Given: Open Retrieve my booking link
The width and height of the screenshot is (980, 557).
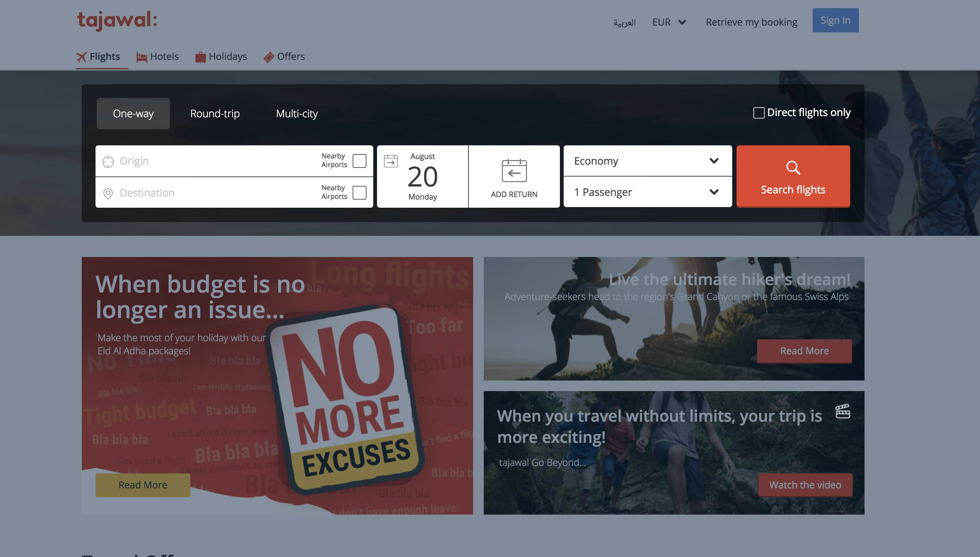Looking at the screenshot, I should tap(751, 22).
